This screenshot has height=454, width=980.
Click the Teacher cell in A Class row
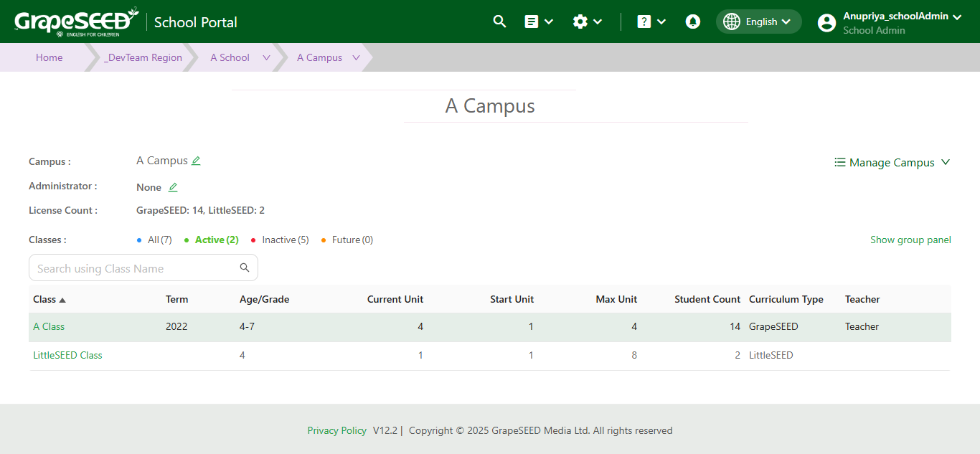(862, 326)
